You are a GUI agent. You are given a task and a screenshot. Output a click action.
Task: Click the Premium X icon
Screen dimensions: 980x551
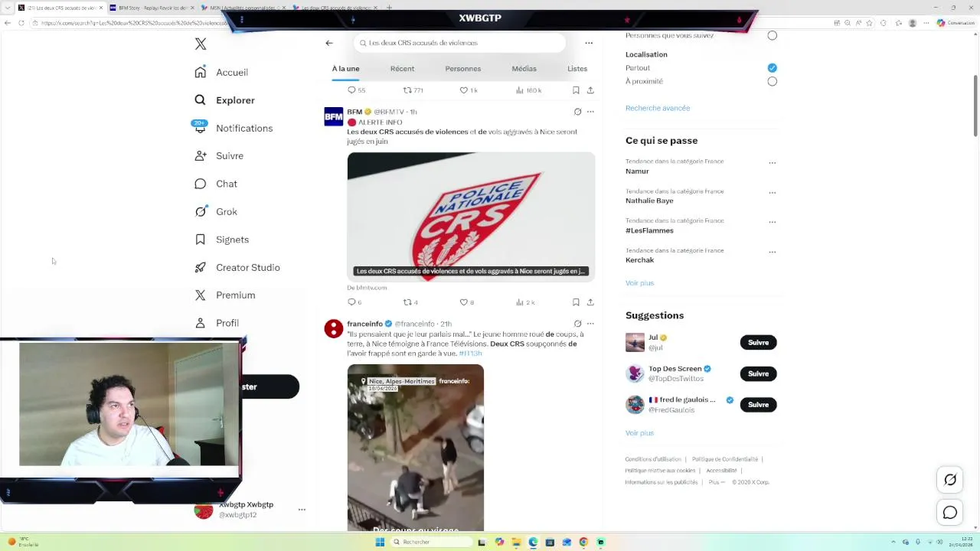coord(201,295)
